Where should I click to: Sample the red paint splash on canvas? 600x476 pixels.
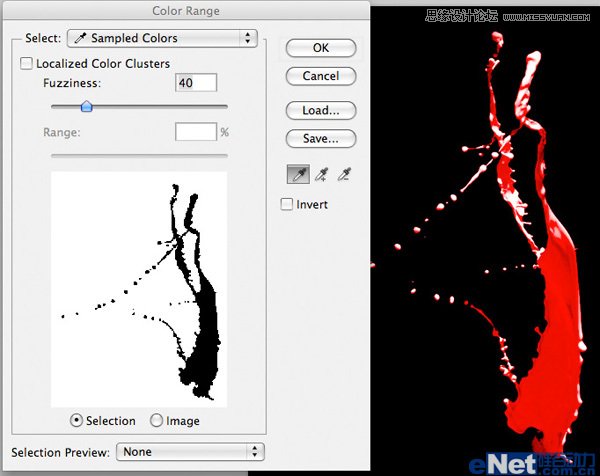[x=555, y=330]
